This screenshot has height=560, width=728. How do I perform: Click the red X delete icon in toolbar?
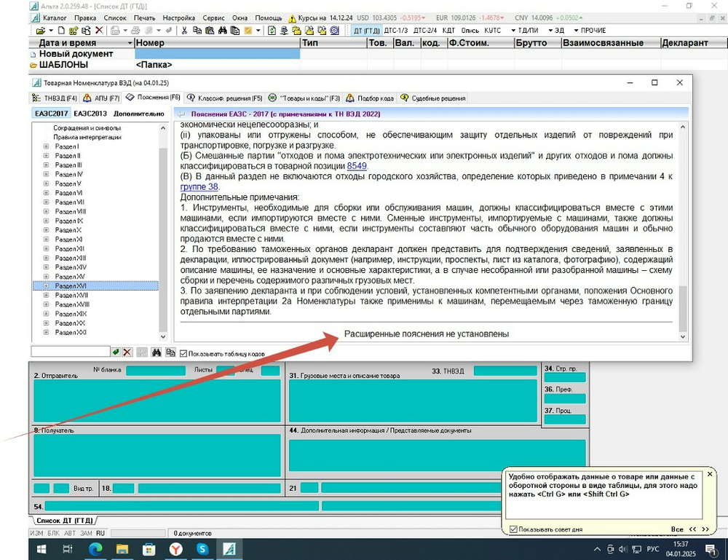(x=99, y=31)
